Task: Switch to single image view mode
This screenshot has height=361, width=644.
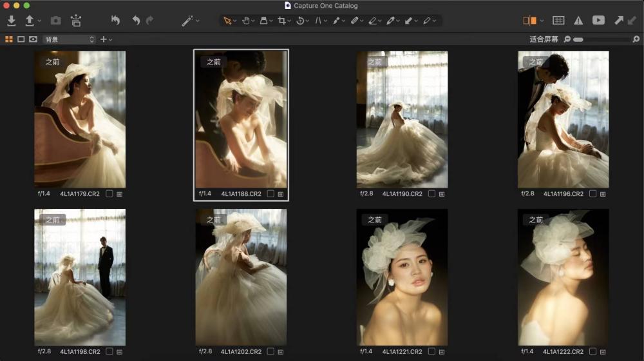Action: coord(21,39)
